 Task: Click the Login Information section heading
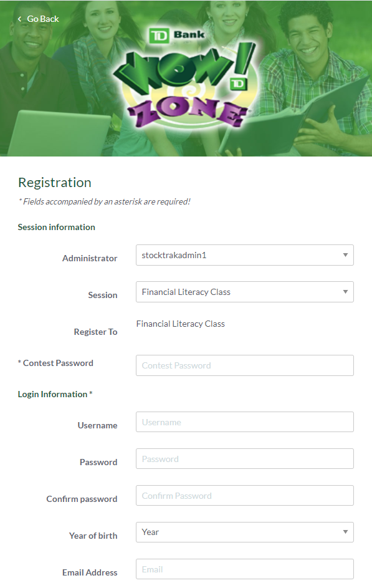click(55, 394)
